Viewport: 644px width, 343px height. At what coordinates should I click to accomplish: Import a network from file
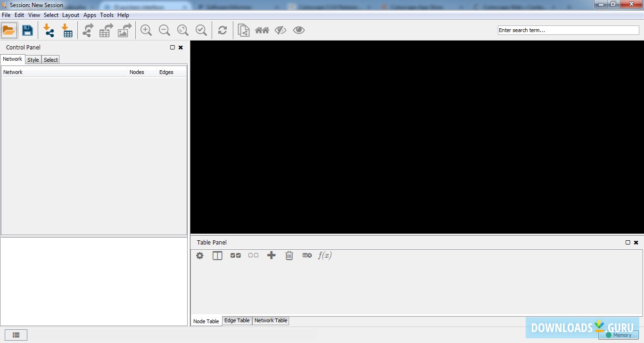(49, 31)
